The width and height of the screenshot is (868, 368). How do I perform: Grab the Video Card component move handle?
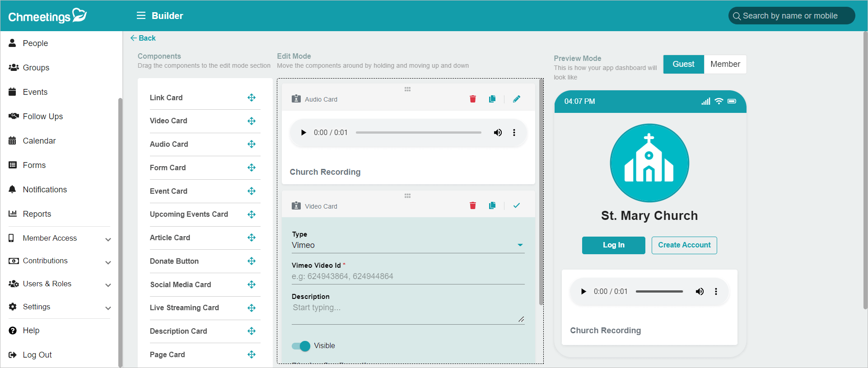pyautogui.click(x=252, y=121)
